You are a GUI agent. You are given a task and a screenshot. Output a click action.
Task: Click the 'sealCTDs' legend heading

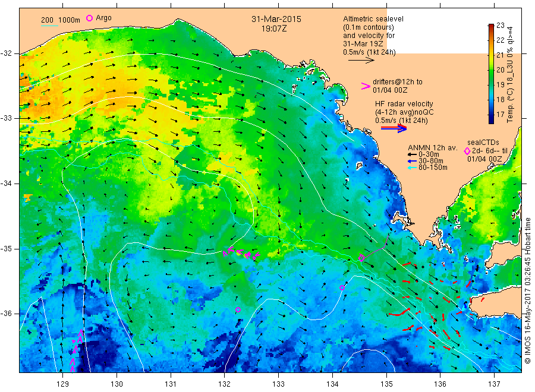(483, 143)
